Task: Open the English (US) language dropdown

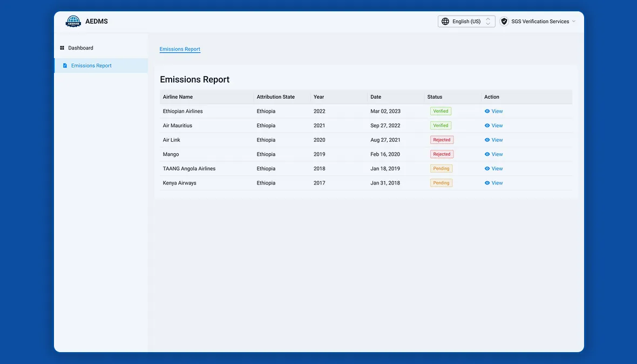Action: [466, 22]
